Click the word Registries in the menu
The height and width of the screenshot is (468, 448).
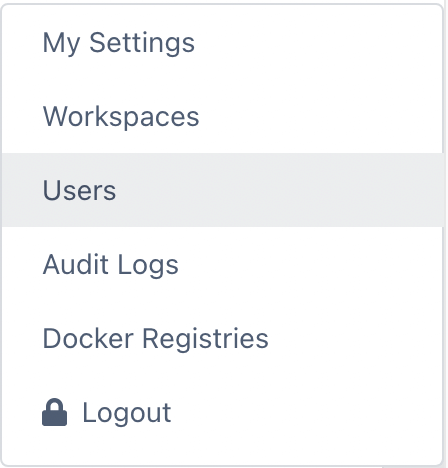pyautogui.click(x=205, y=339)
